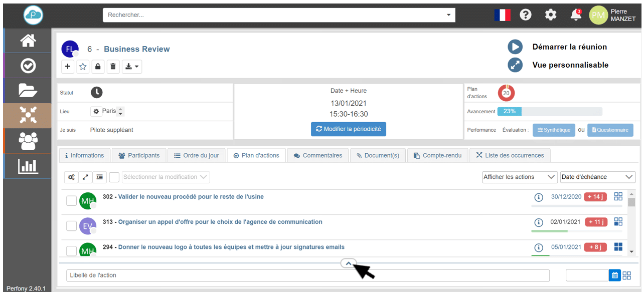Screen dimensions: 644x295
Task: Click 'Modifier la périodicité' button
Action: pos(348,129)
